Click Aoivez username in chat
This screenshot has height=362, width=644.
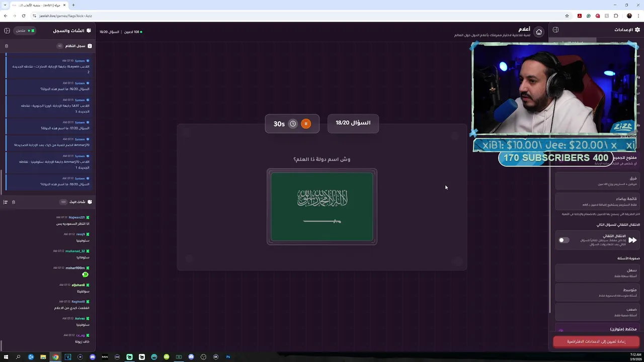click(79, 318)
